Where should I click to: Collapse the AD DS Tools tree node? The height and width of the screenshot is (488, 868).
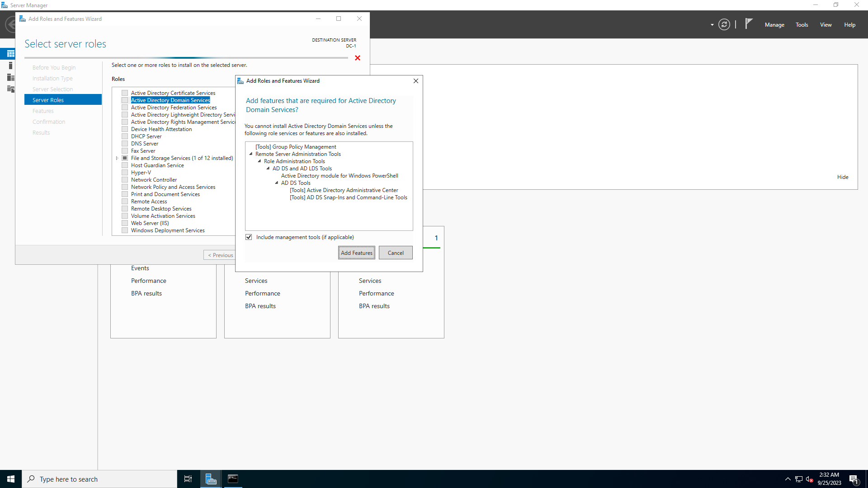pyautogui.click(x=277, y=183)
